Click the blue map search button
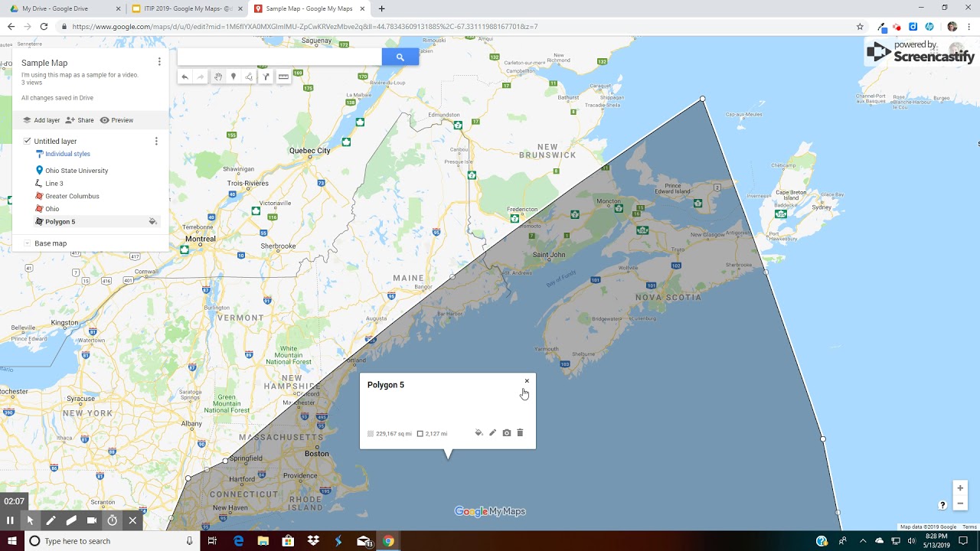Image resolution: width=980 pixels, height=551 pixels. point(400,57)
